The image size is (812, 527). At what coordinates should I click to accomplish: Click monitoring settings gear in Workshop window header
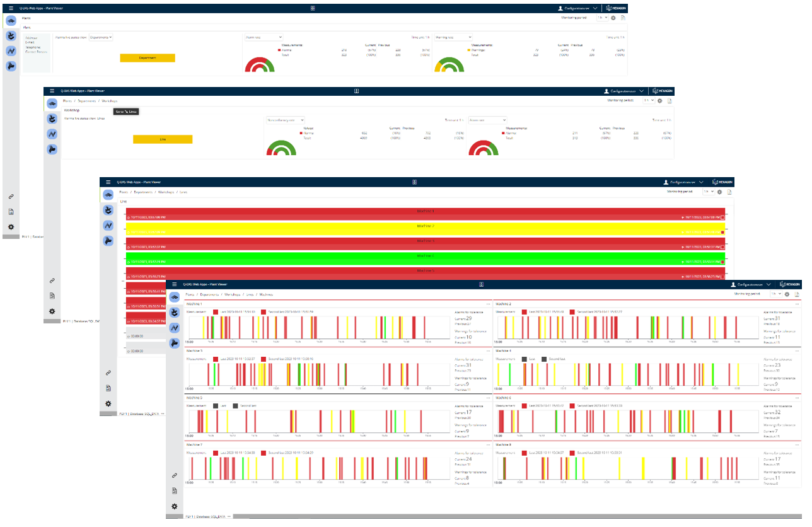659,101
